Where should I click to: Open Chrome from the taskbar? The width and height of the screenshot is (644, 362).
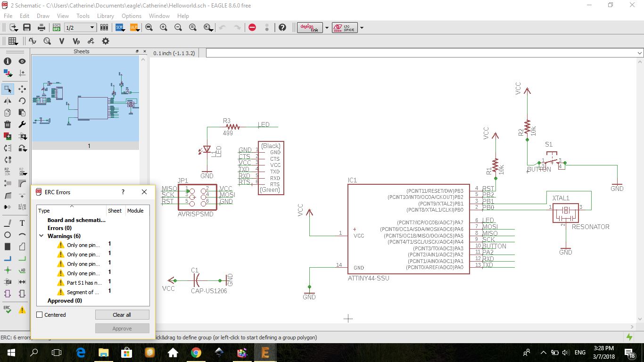[x=196, y=352]
